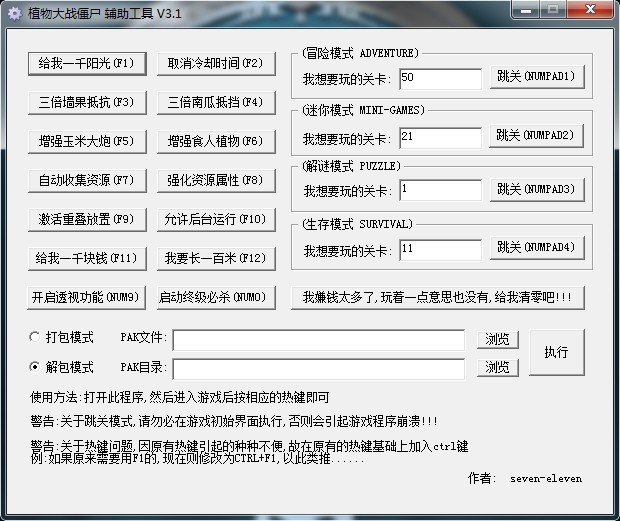Click 跳关 (NUMPAD3) for Puzzle mode

[x=537, y=190]
